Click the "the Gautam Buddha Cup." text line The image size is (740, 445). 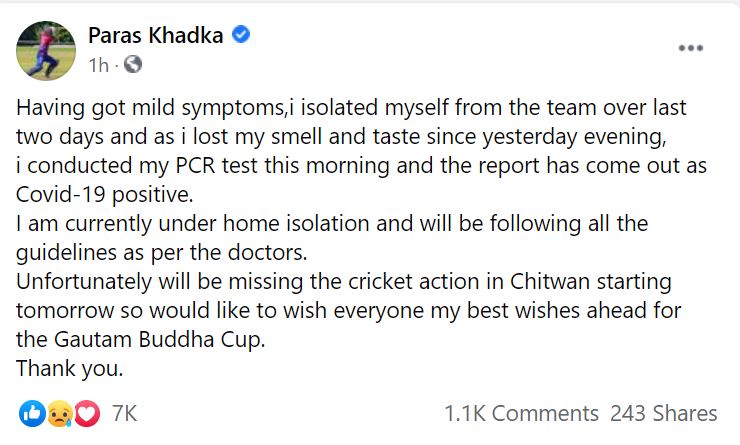[142, 340]
